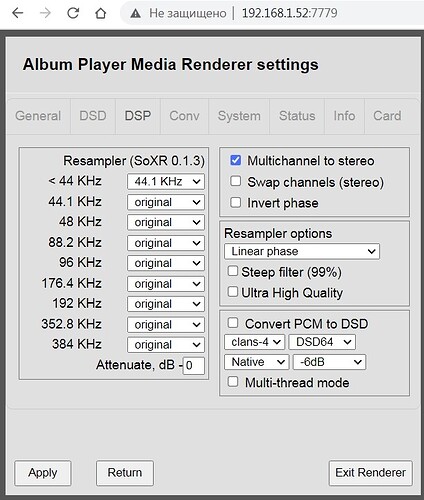Click the Exit Renderer button
424x500 pixels.
(371, 473)
